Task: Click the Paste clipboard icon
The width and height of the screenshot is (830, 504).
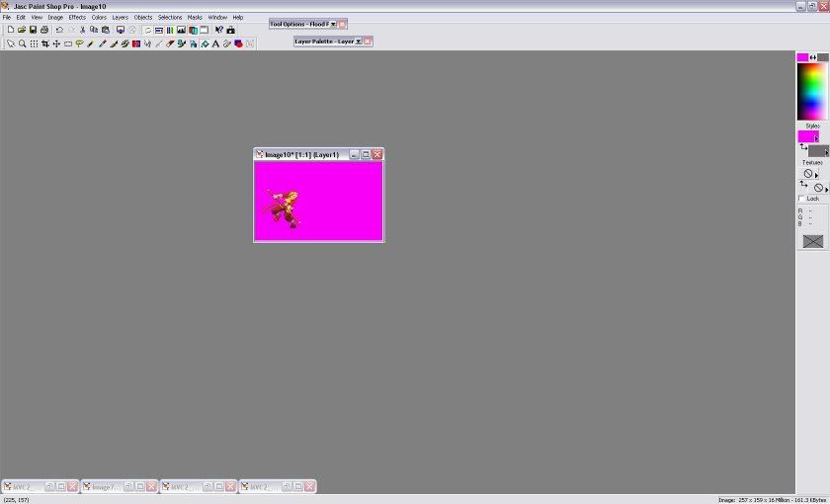Action: coord(106,31)
